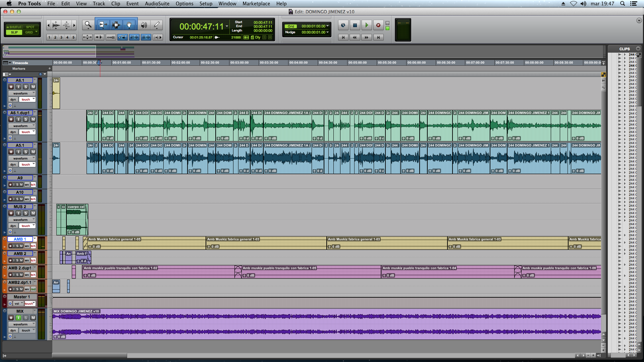Open the Clip menu
644x362 pixels.
116,4
